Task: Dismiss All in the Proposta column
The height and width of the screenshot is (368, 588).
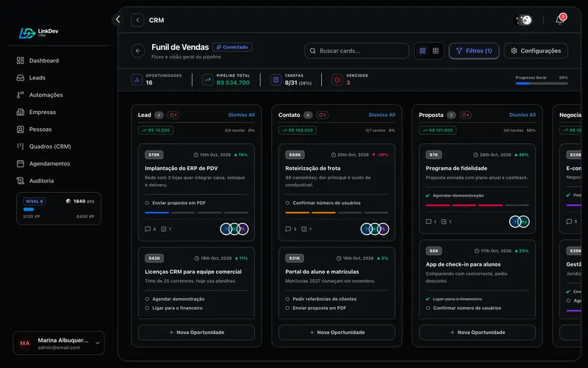Action: click(x=523, y=115)
